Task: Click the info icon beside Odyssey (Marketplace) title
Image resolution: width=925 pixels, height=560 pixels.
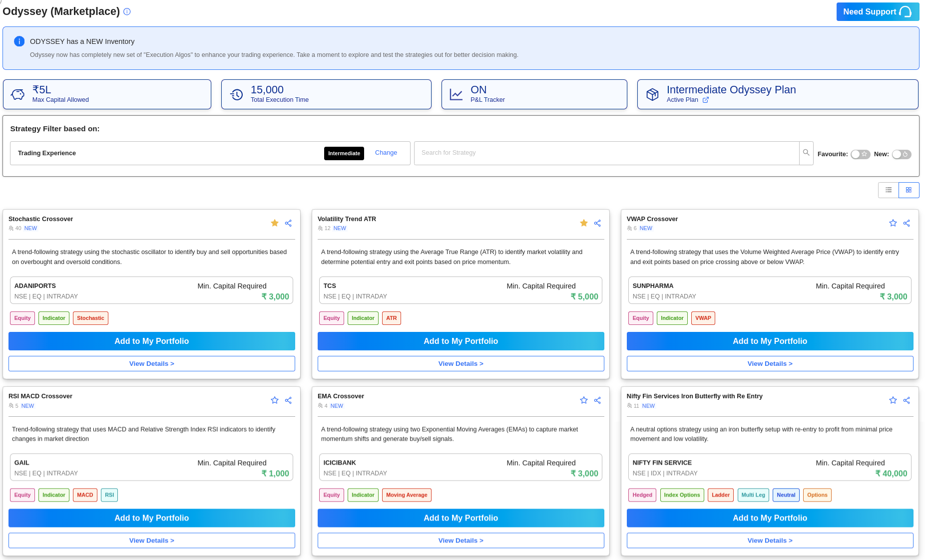Action: pyautogui.click(x=127, y=11)
